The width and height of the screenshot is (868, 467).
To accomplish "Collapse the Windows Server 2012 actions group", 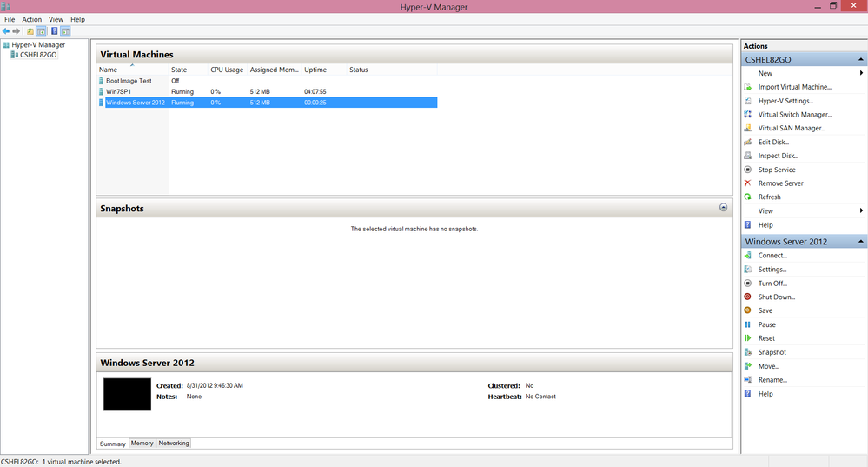I will point(861,242).
